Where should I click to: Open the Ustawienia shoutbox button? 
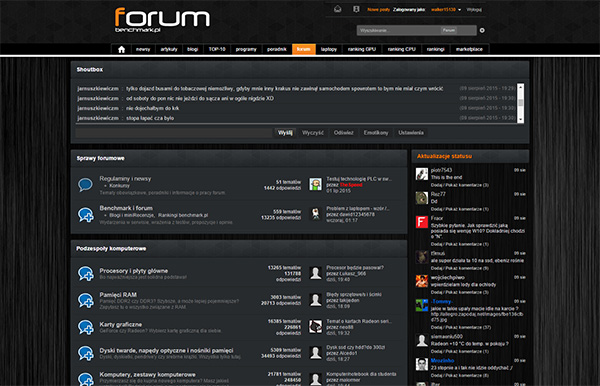click(x=411, y=133)
